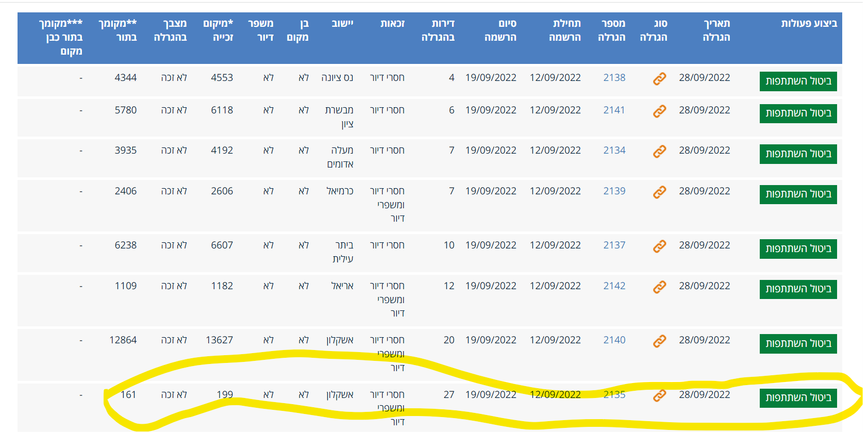Open lottery number 2141 link
The image size is (868, 432).
pos(614,110)
